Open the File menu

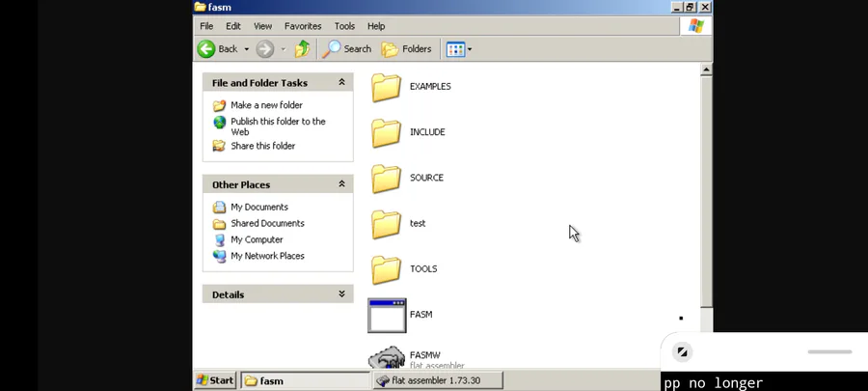pos(206,26)
